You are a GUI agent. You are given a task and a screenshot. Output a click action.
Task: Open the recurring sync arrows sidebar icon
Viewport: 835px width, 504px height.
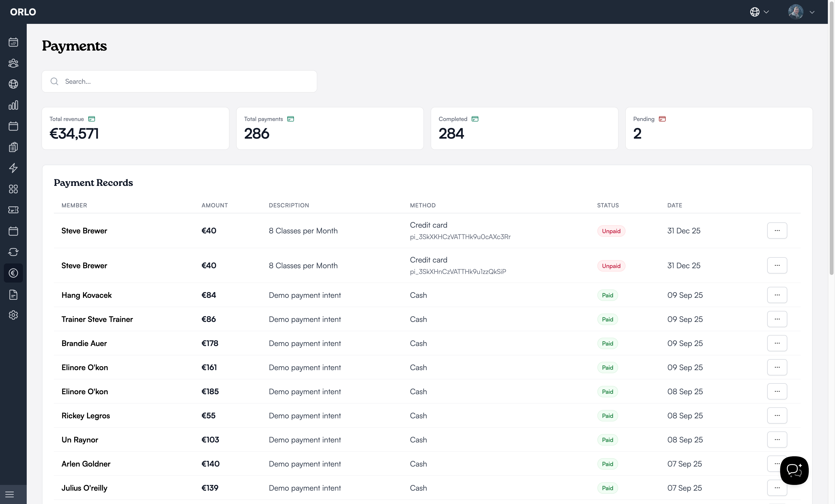pyautogui.click(x=13, y=252)
